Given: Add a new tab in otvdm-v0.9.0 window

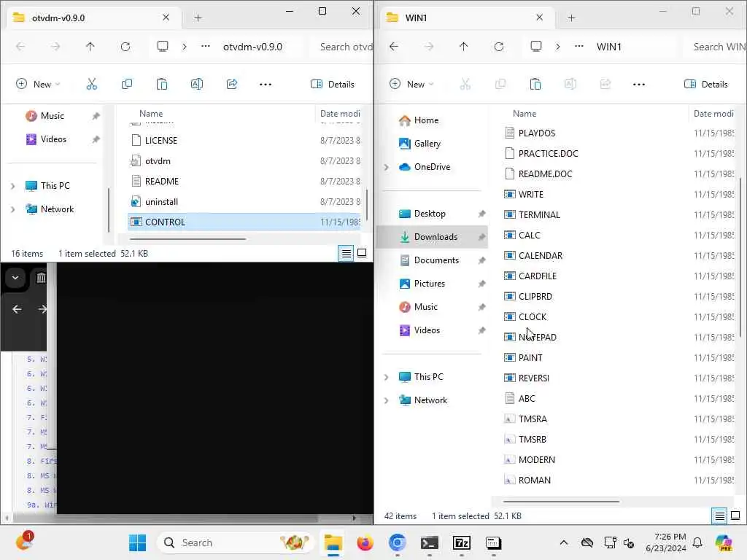Looking at the screenshot, I should point(198,18).
